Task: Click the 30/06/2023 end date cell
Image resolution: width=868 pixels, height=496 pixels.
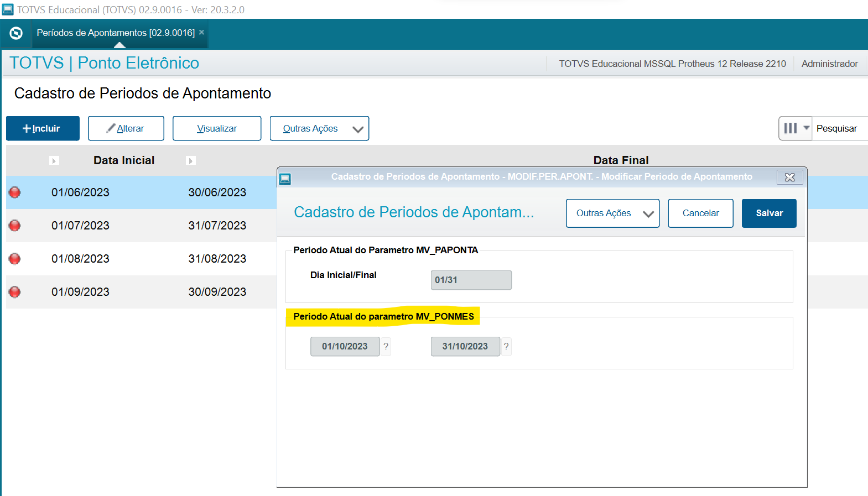Action: point(217,192)
